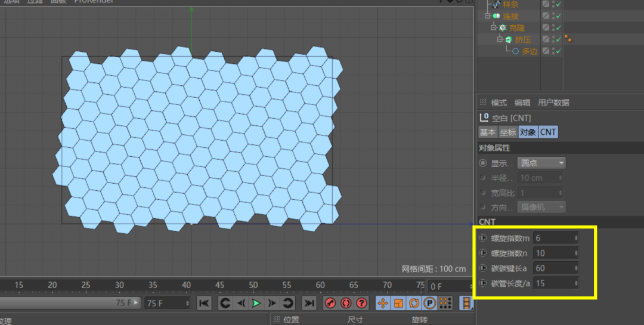Open the filmstrip timeline scheme icon
This screenshot has width=644, height=325.
coord(466,303)
